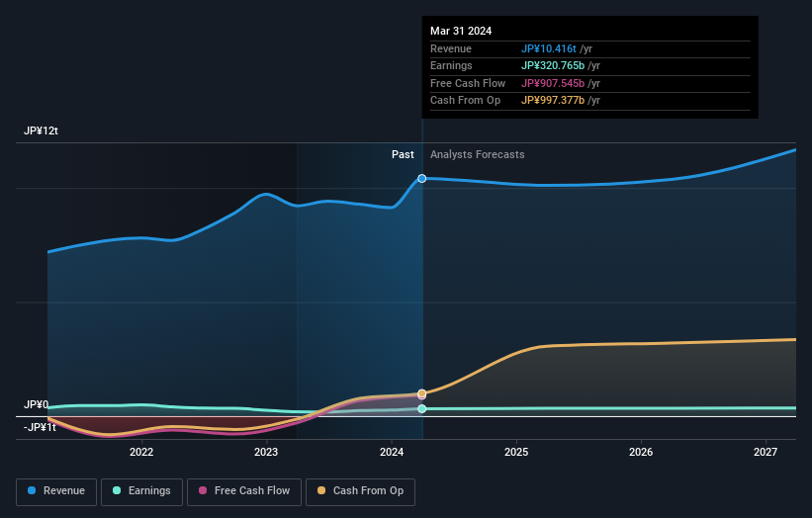Click the blue Revenue marker at Mar 2024
Viewport: 812px width, 518px height.
(422, 179)
